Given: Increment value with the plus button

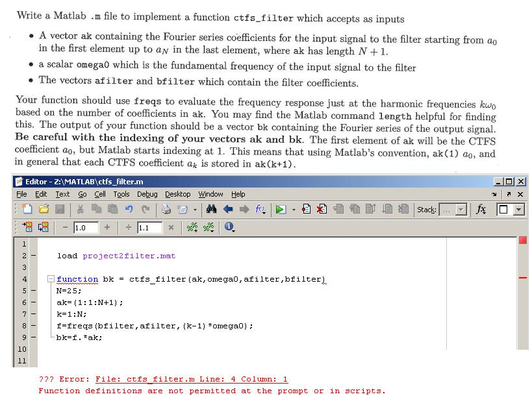Looking at the screenshot, I should click(x=107, y=227).
